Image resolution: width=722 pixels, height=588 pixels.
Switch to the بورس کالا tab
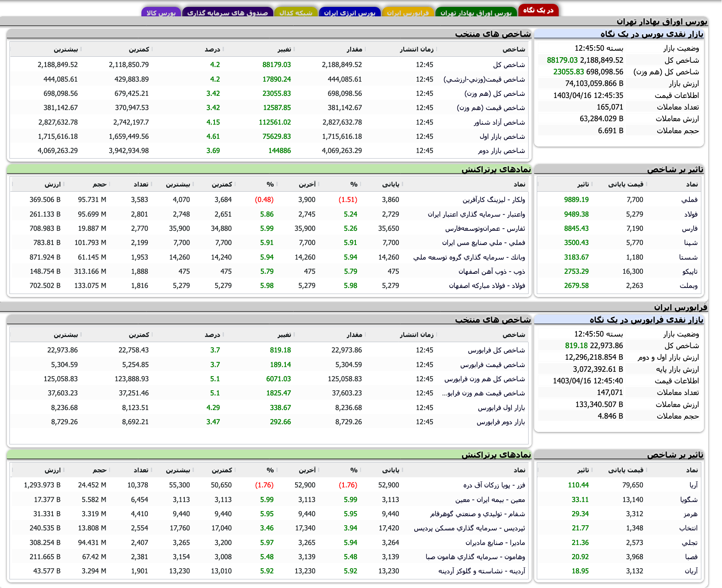pyautogui.click(x=161, y=12)
